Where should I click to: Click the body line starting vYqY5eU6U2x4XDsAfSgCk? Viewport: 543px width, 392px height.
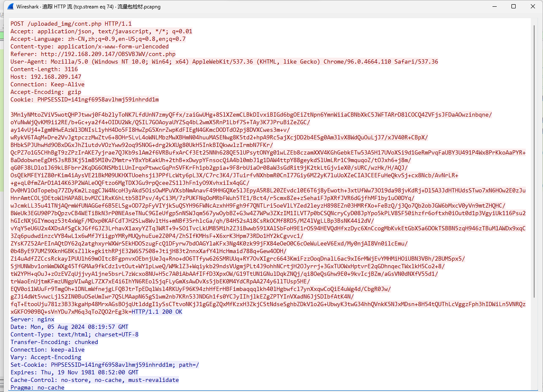pos(268,228)
